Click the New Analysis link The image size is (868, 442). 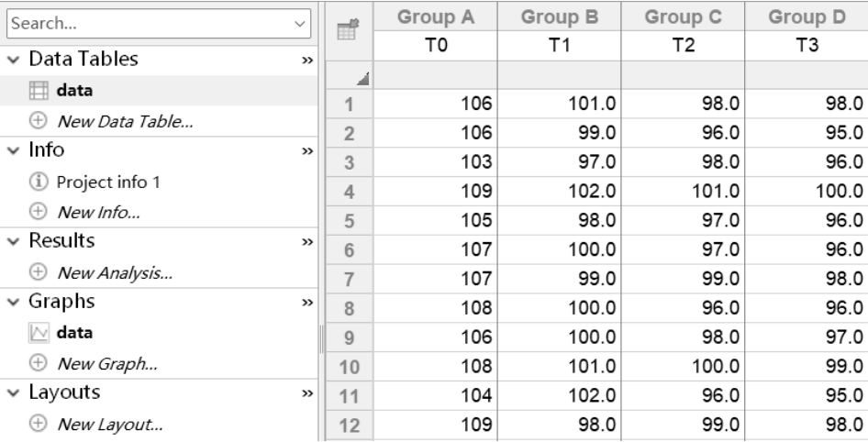(x=115, y=272)
